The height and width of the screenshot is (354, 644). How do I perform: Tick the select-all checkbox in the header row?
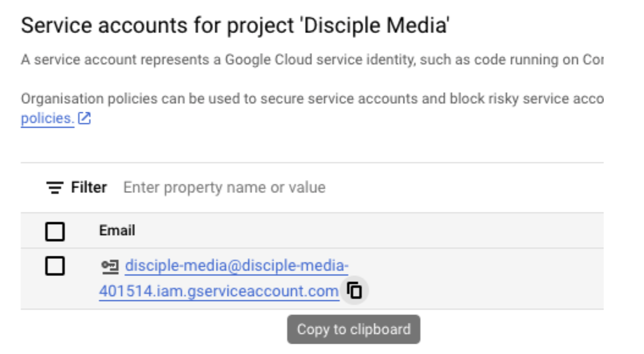click(55, 231)
